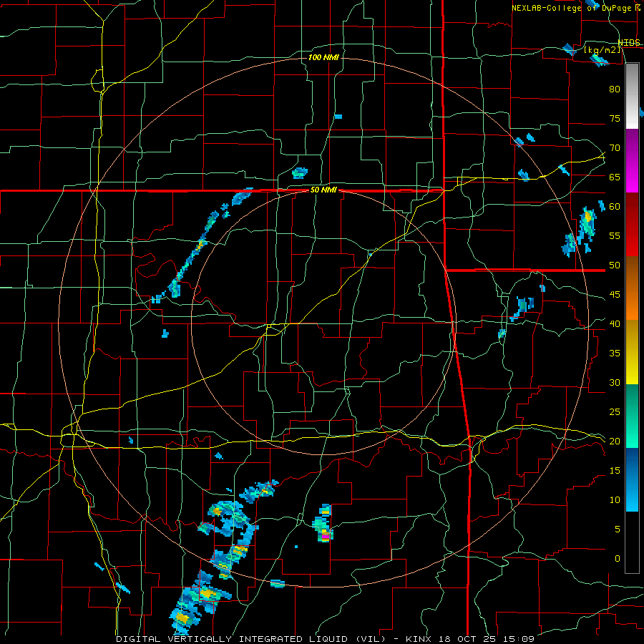This screenshot has height=644, width=644.
Task: Select the yellow band of the color scale
Action: click(632, 352)
